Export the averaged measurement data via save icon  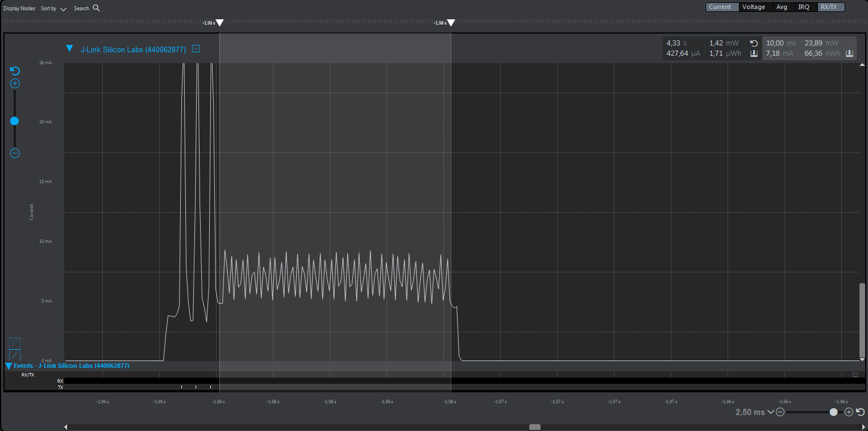click(x=754, y=53)
